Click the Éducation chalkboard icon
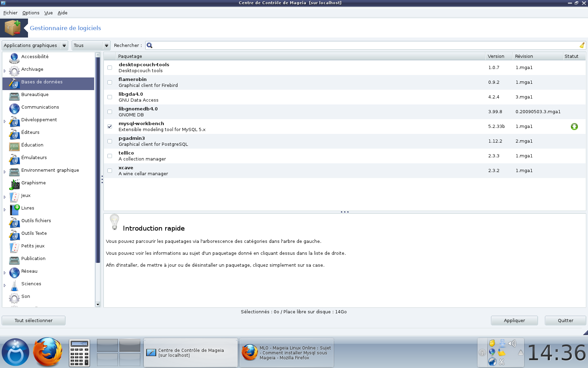Screen dimensions: 588x368 [14, 146]
